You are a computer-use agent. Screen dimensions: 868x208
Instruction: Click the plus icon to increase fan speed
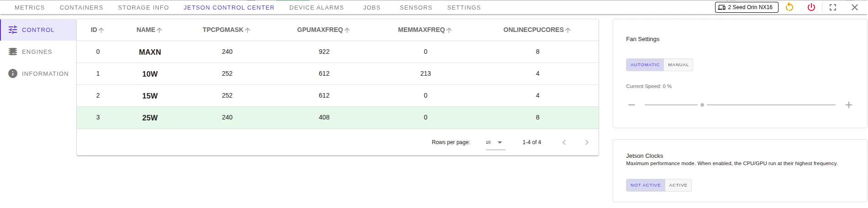click(x=849, y=105)
